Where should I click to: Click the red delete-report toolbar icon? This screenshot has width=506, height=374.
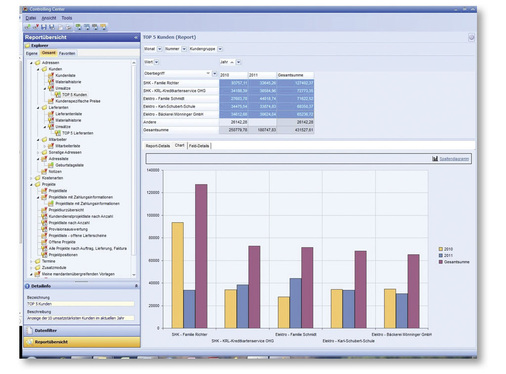click(36, 27)
